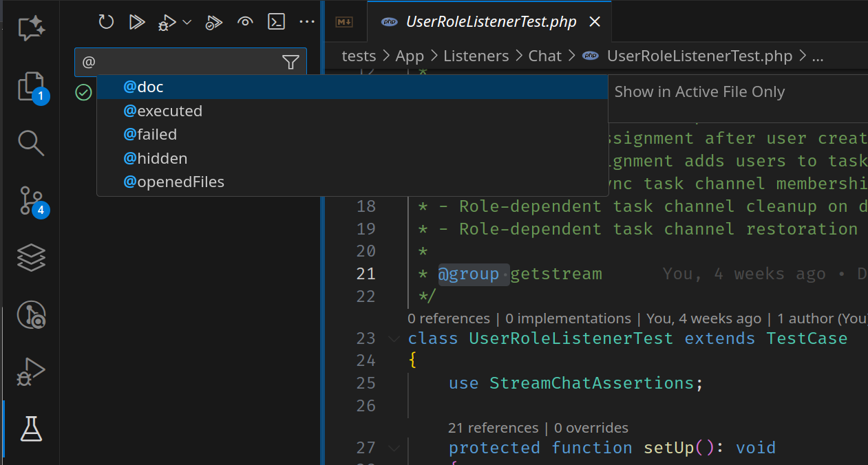The width and height of the screenshot is (868, 465).
Task: Open the Explorer view
Action: (31, 86)
